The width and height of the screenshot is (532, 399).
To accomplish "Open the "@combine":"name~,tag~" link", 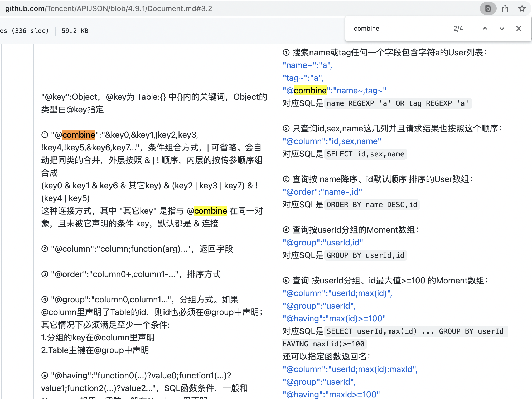I will pos(334,90).
